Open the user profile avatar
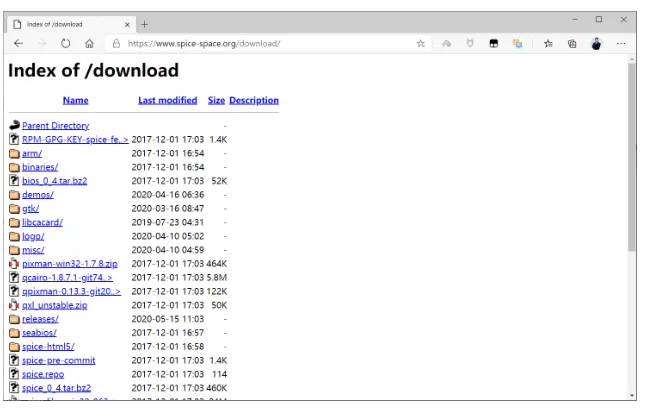645x409 pixels. pos(596,43)
